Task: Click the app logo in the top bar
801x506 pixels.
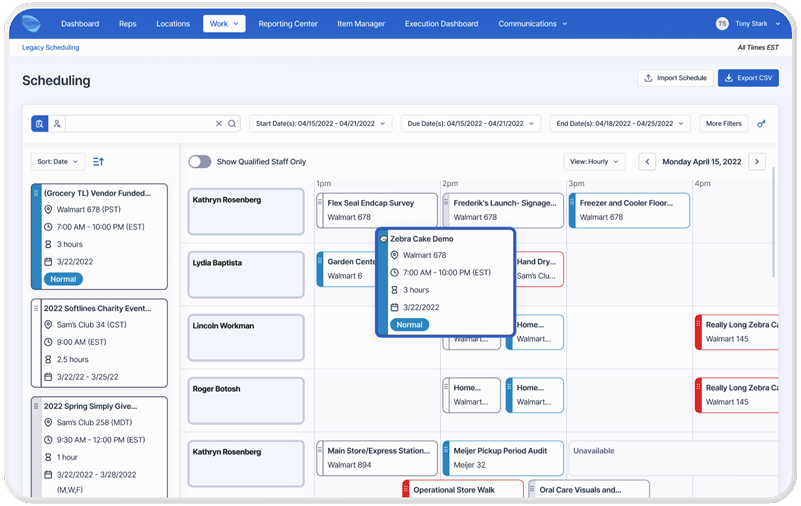Action: [x=32, y=23]
